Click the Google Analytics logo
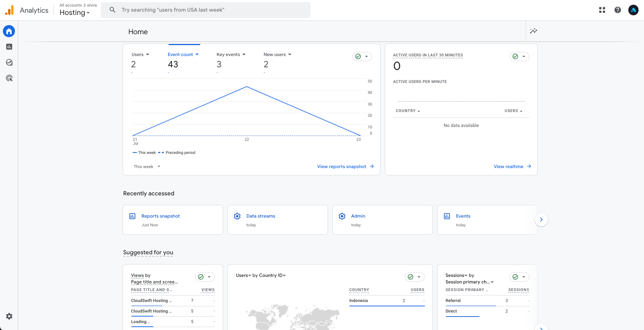The height and width of the screenshot is (330, 644). (x=9, y=10)
